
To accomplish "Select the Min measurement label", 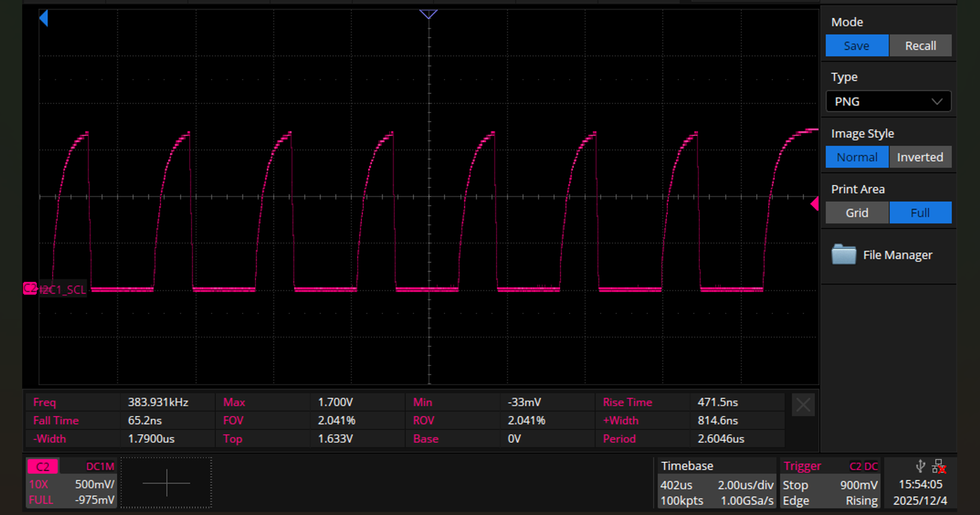I will (x=422, y=403).
